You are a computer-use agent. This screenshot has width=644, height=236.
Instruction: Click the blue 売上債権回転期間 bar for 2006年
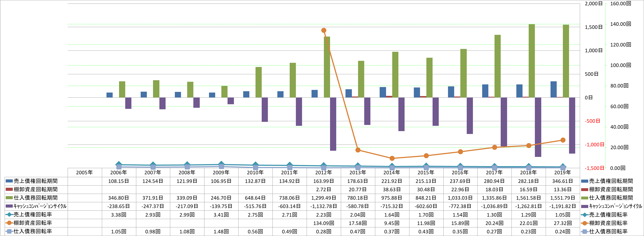point(110,95)
